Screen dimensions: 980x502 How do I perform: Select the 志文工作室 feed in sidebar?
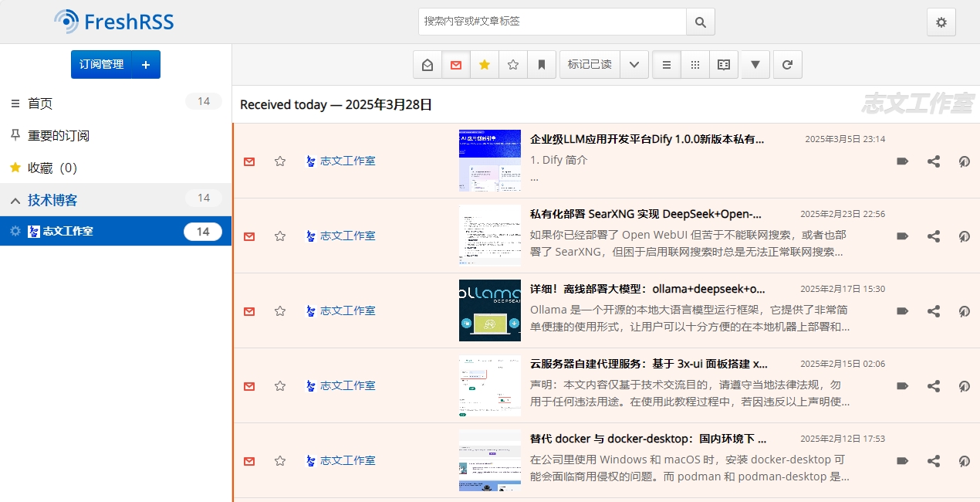tap(68, 231)
